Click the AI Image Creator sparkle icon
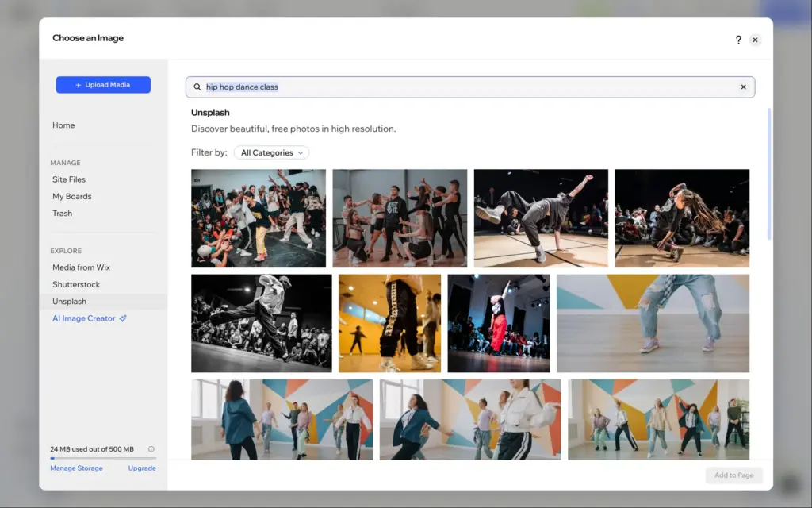The width and height of the screenshot is (812, 508). pos(123,318)
